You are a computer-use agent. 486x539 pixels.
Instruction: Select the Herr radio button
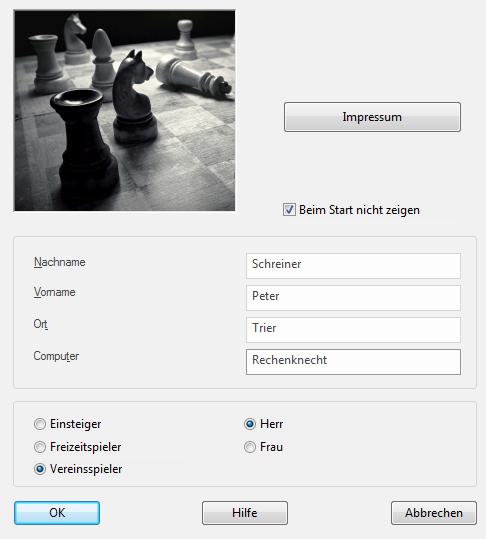coord(250,424)
